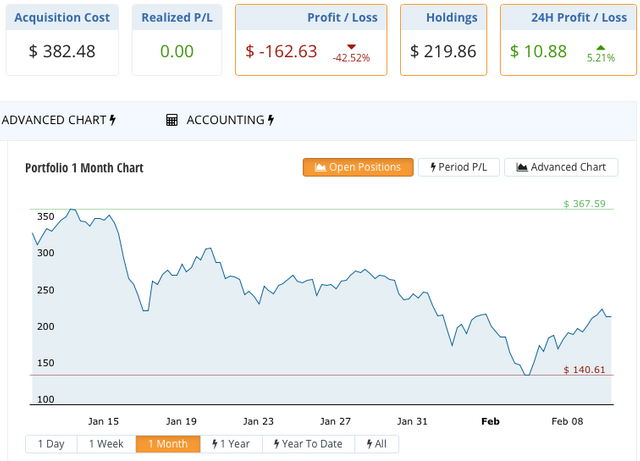Click the red down arrow in Profit / Loss
Viewport: 640px width, 461px height.
(351, 46)
